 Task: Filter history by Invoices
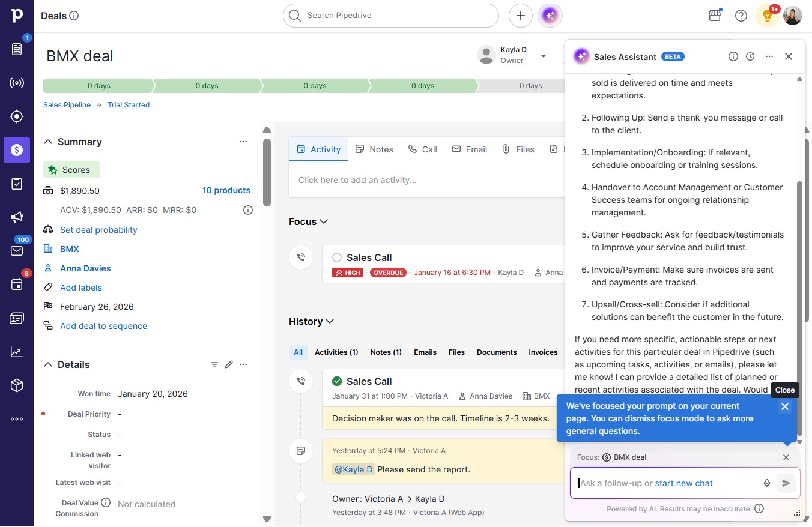pos(543,352)
